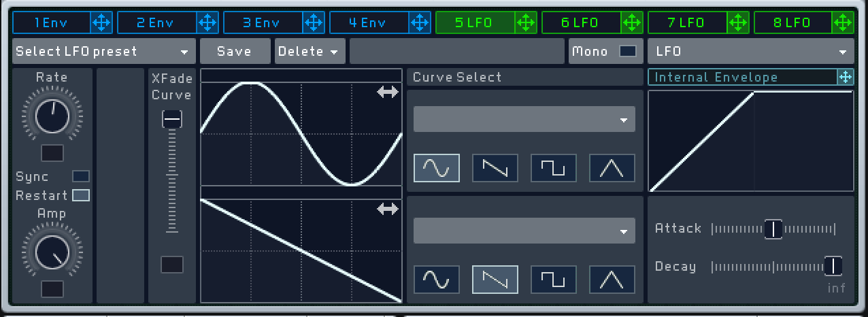Click the Internal Envelope graph display
This screenshot has height=317, width=868.
click(751, 141)
